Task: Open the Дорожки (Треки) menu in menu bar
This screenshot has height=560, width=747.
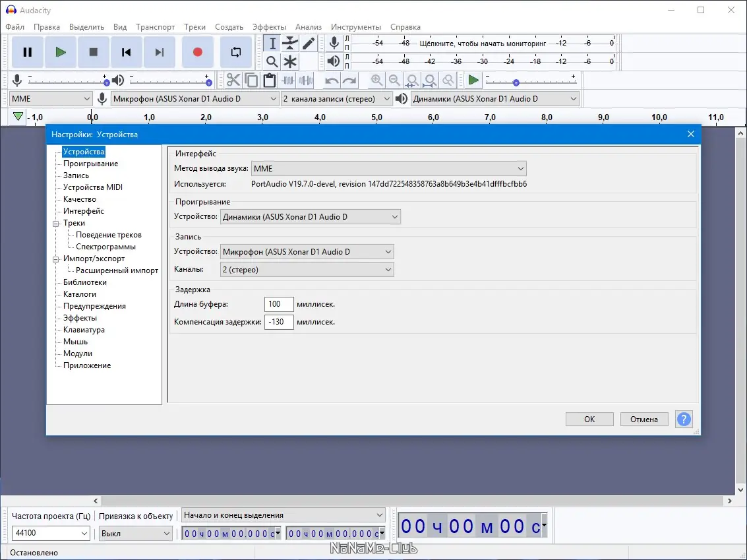Action: [x=194, y=27]
